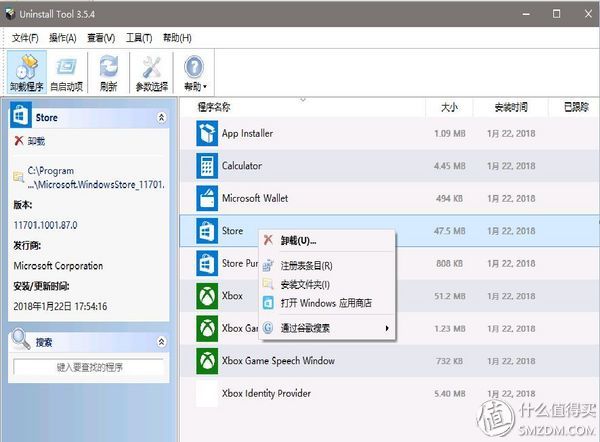Click the 494 KB size value
This screenshot has height=442, width=600.
click(x=449, y=198)
